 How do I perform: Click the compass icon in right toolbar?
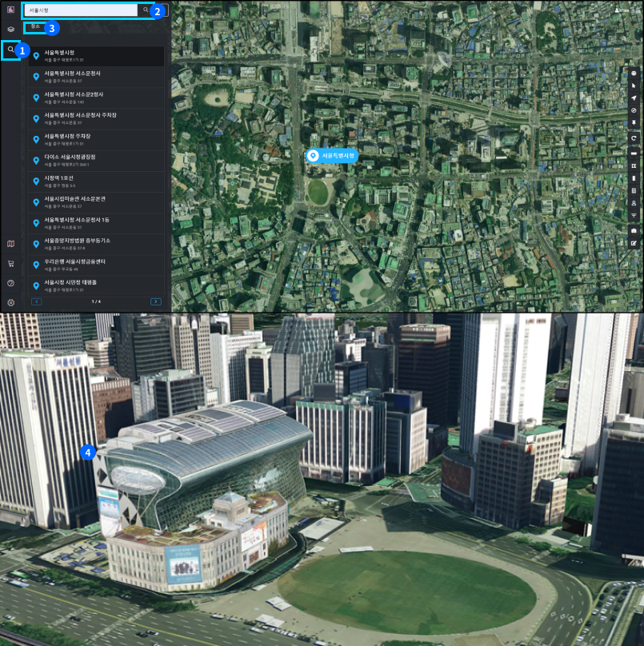(x=634, y=110)
